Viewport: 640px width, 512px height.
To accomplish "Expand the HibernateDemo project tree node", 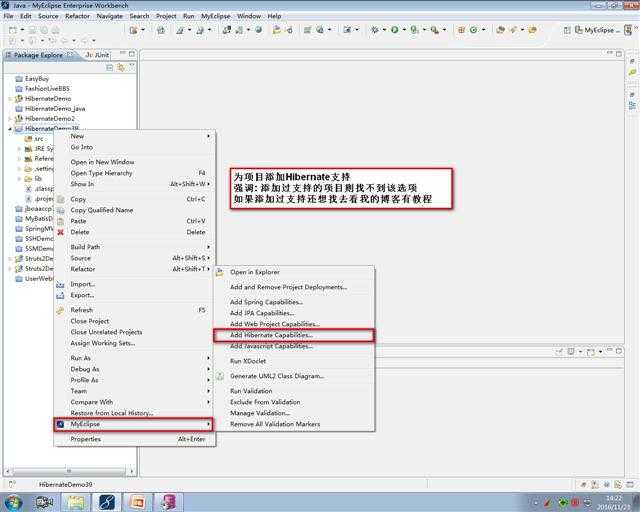I will tap(10, 99).
